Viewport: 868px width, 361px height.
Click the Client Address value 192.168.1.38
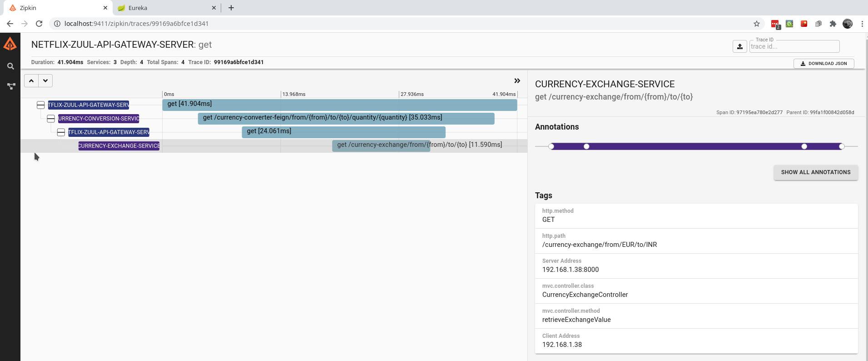[562, 345]
